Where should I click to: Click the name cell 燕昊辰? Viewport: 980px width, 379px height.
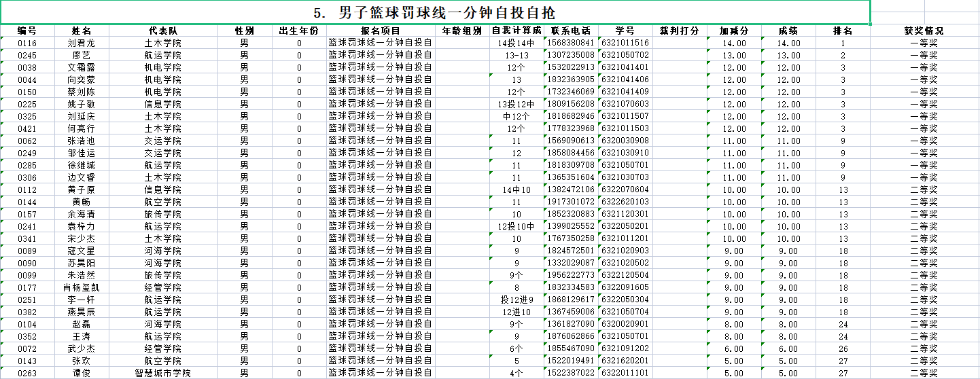click(82, 312)
